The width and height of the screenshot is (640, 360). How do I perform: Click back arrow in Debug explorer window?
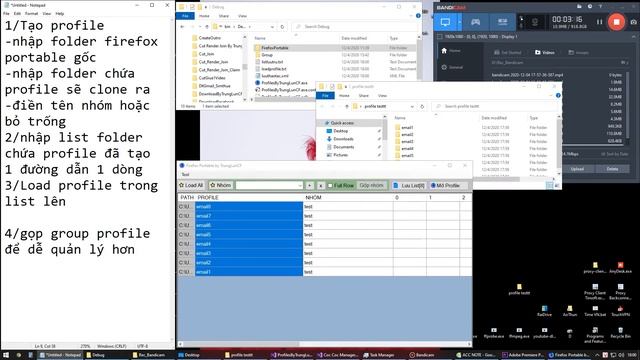[x=182, y=27]
